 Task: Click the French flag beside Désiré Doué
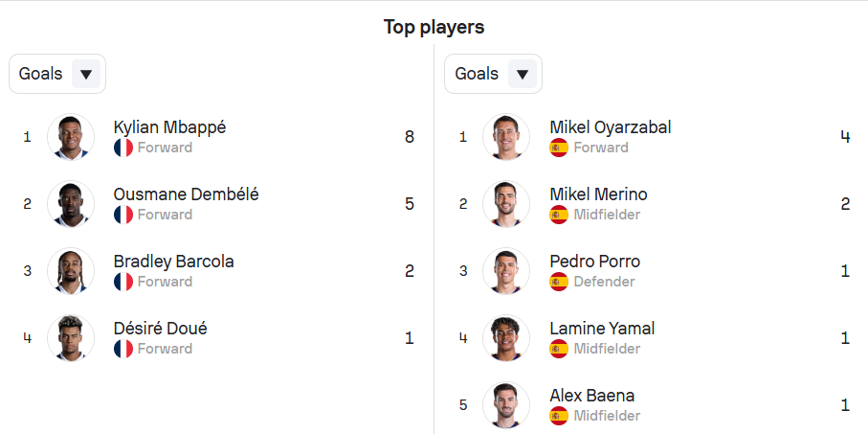[x=123, y=349]
